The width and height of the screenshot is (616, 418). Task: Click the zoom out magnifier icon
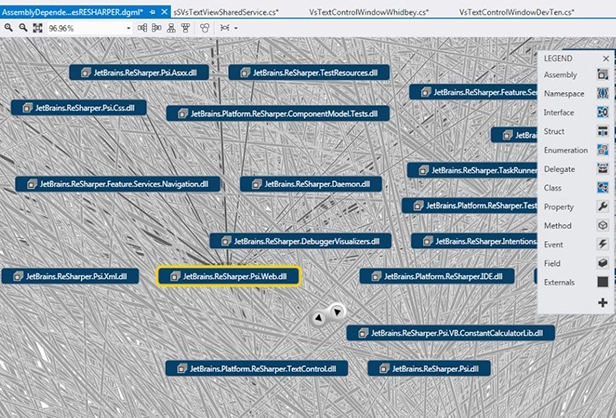point(23,28)
